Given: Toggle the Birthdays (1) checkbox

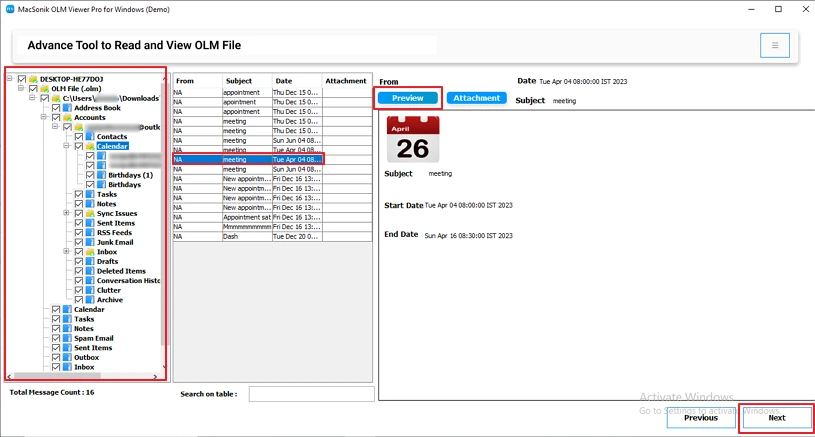Looking at the screenshot, I should [x=90, y=175].
